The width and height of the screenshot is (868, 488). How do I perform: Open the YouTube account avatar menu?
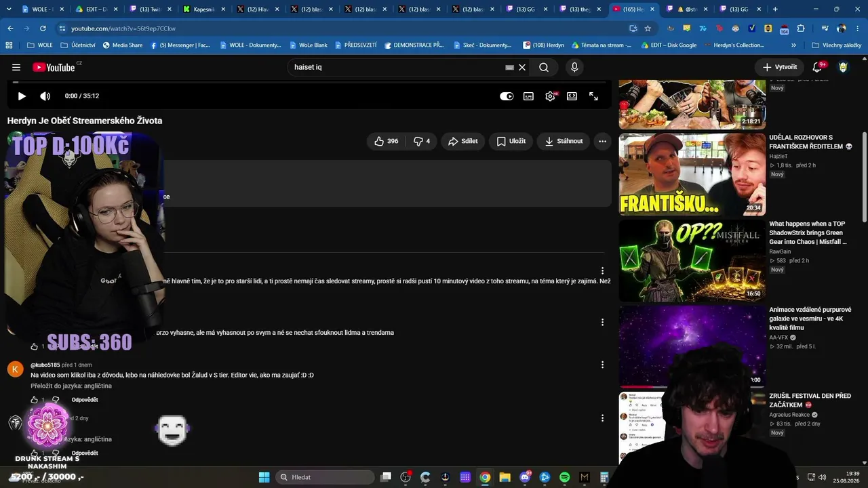(x=844, y=67)
